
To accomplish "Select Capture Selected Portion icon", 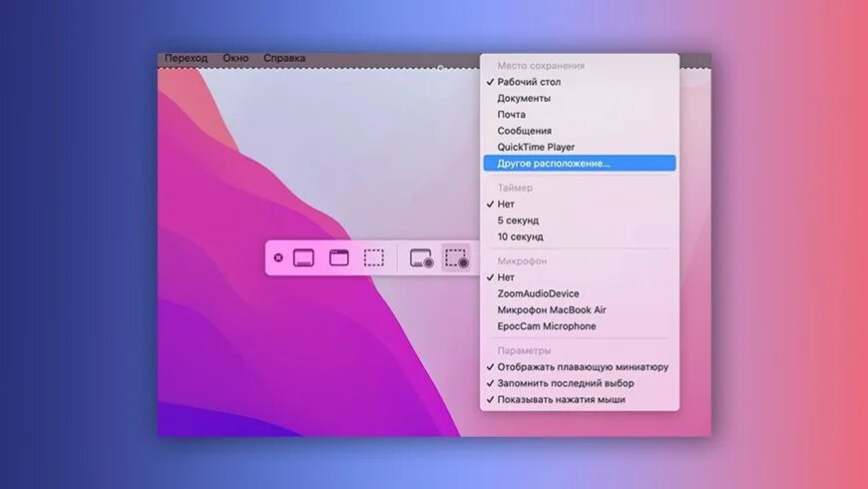I will 374,257.
